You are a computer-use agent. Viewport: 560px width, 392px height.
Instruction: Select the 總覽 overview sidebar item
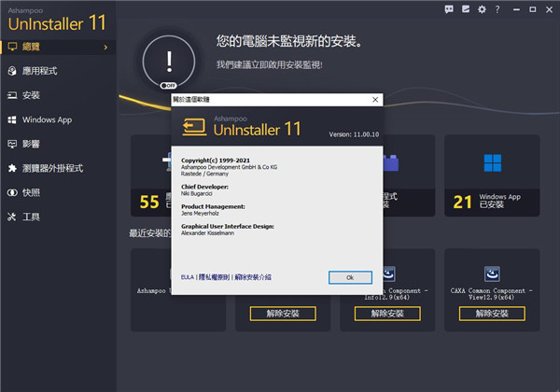(x=58, y=47)
